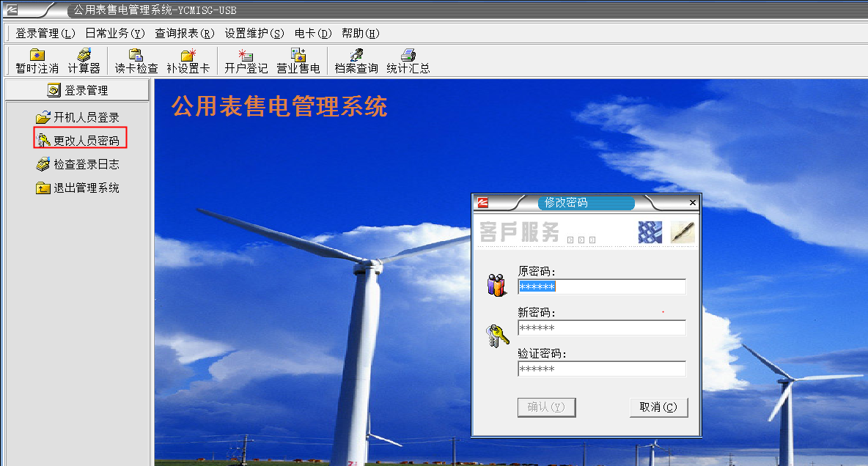Image resolution: width=868 pixels, height=466 pixels.
Task: Click the 暂时注消 toolbar icon
Action: tap(37, 61)
